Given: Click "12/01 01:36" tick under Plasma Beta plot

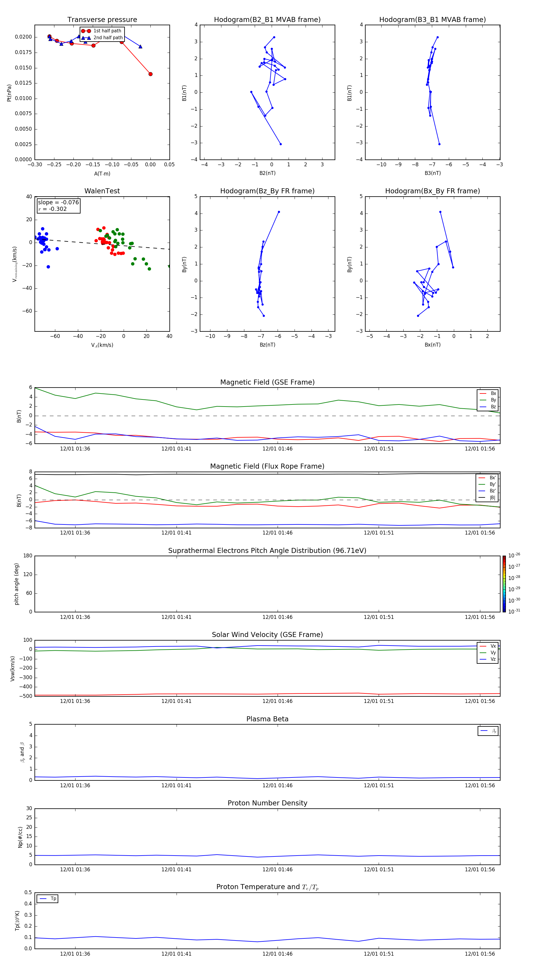Looking at the screenshot, I should tap(75, 785).
